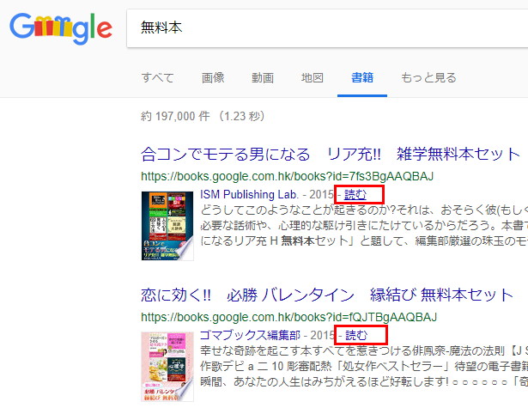Click the second result's books.google.com.hk URL
This screenshot has width=528, height=420.
click(289, 317)
